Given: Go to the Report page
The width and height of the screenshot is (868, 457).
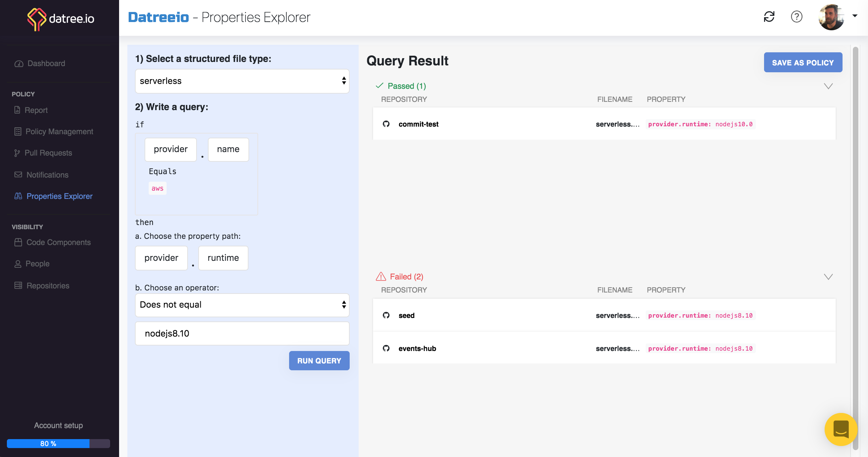Looking at the screenshot, I should click(36, 110).
